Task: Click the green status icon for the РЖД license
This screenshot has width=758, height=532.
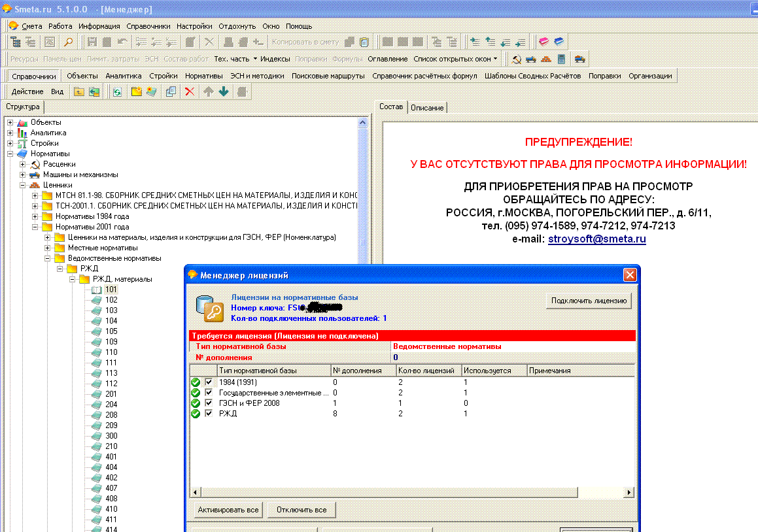Action: coord(196,414)
